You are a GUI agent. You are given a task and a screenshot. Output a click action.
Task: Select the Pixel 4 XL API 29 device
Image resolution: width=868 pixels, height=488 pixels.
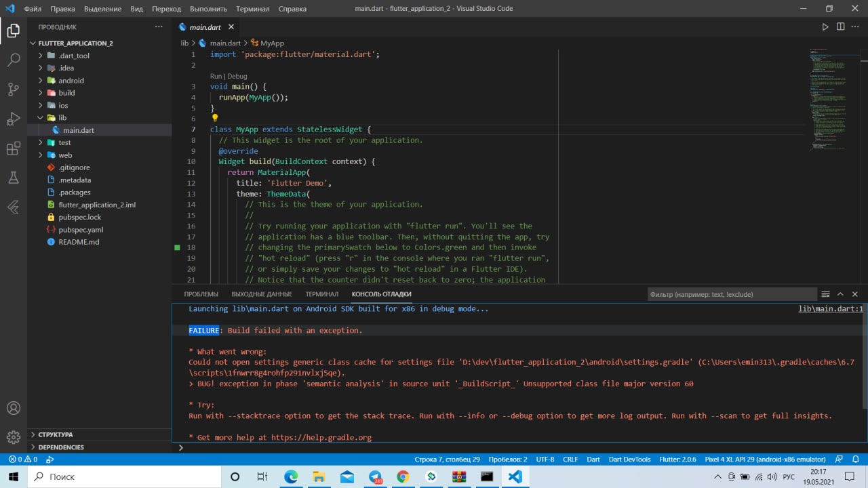click(x=765, y=460)
